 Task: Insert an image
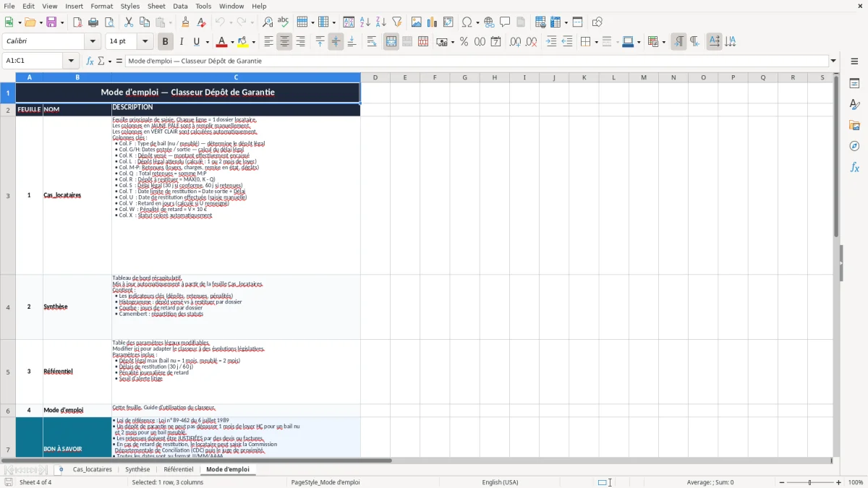pyautogui.click(x=417, y=22)
